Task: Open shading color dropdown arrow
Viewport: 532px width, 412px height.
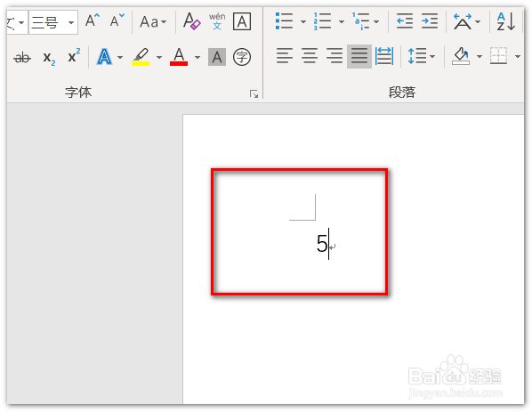Action: click(x=480, y=56)
